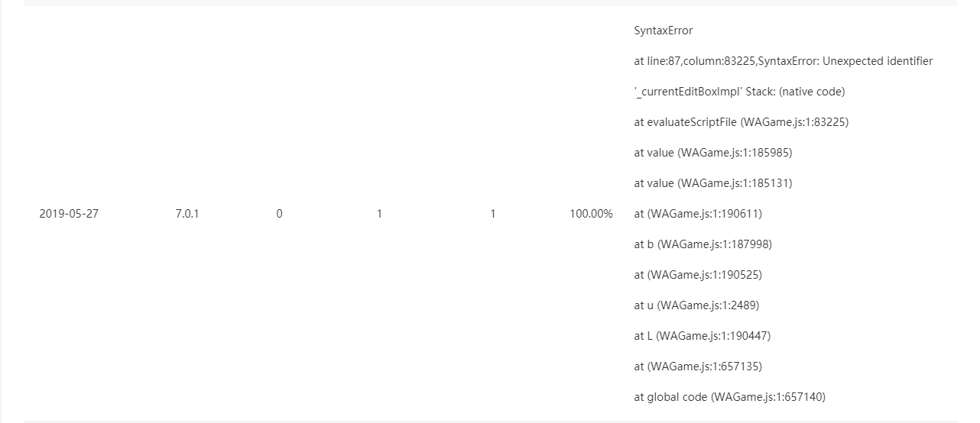Click the gray header strip above the row
980x423 pixels.
[x=489, y=3]
